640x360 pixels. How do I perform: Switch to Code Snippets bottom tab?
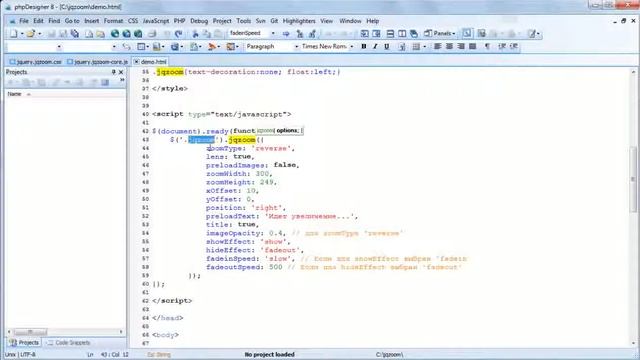click(69, 343)
